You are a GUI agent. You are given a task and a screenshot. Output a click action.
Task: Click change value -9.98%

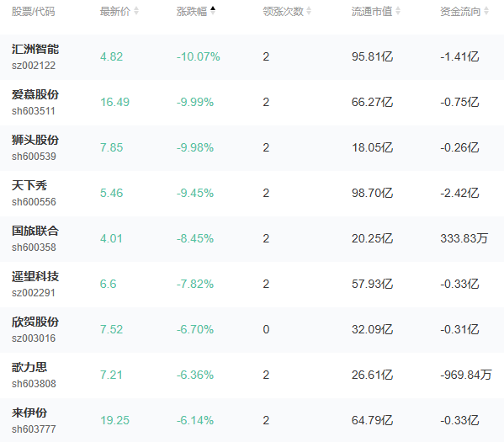coord(195,147)
